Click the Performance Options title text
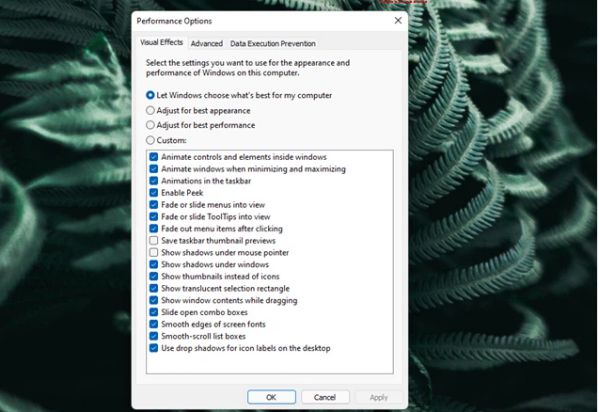 tap(174, 21)
